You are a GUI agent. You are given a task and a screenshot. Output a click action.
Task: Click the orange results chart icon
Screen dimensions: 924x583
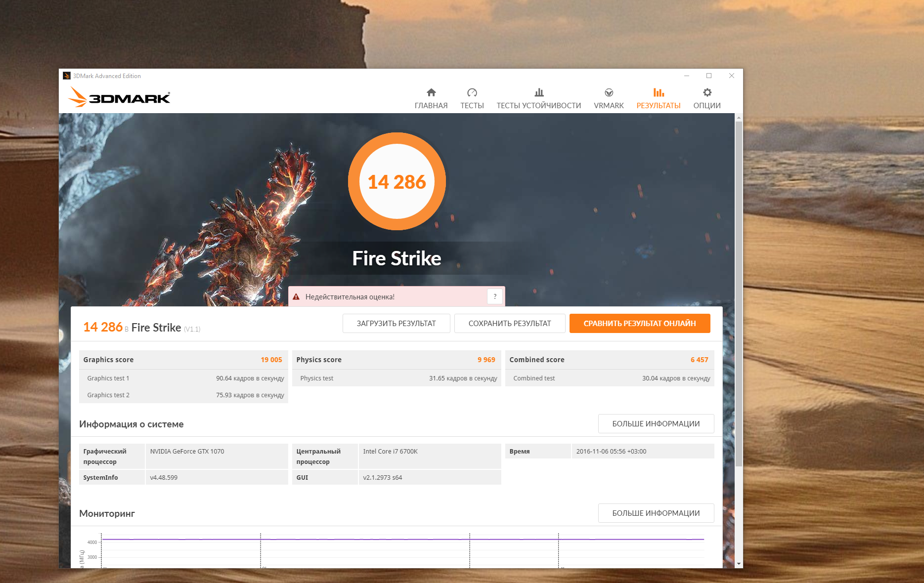(x=659, y=92)
